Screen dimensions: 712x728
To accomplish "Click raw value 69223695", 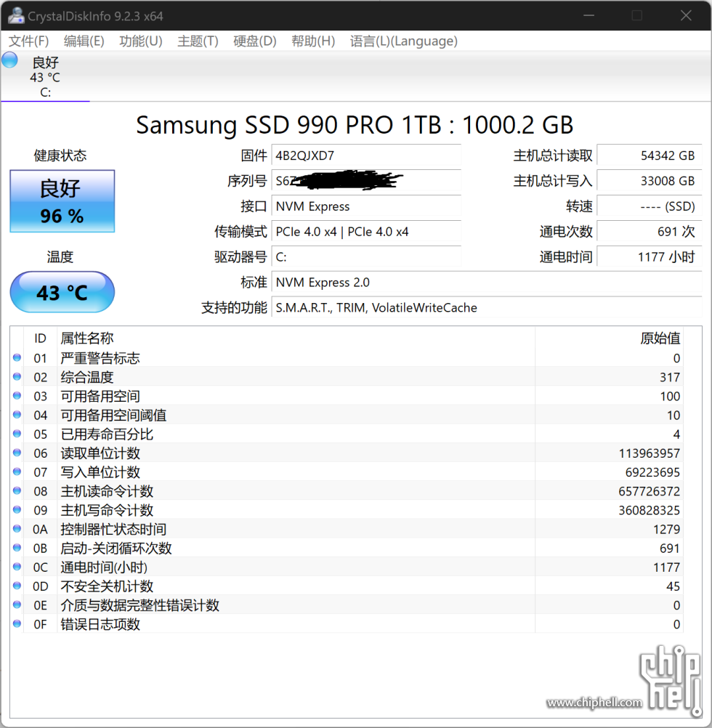I will tap(652, 472).
